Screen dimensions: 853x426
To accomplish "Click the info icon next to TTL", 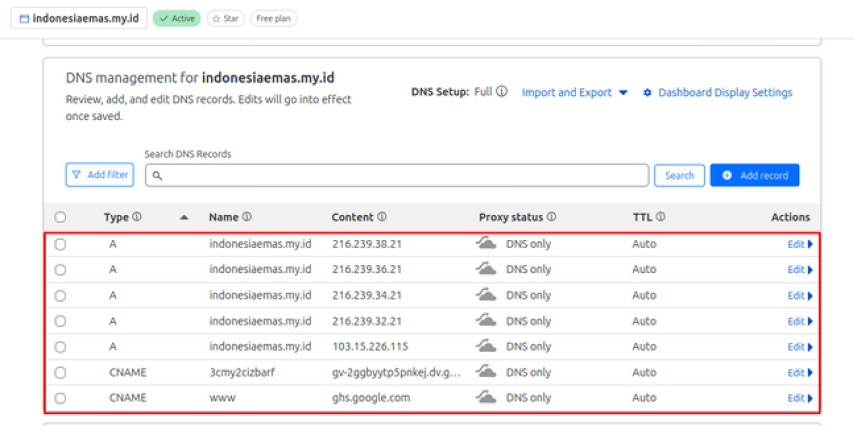I will (660, 217).
